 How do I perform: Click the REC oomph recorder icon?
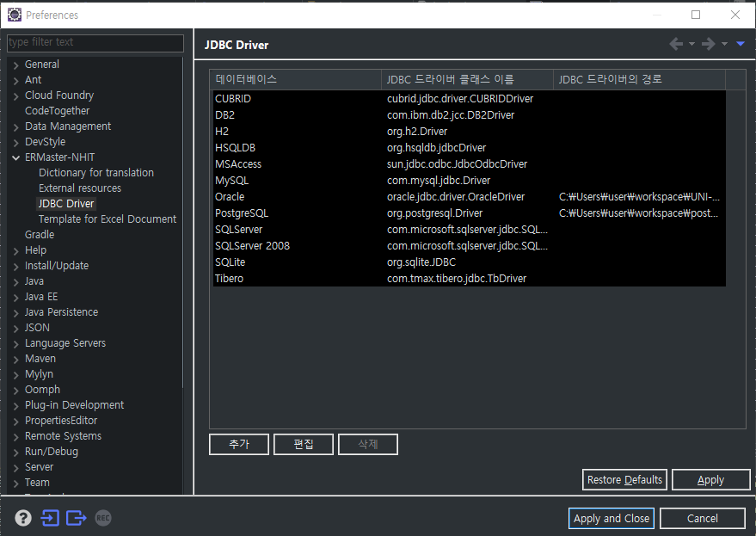point(103,518)
